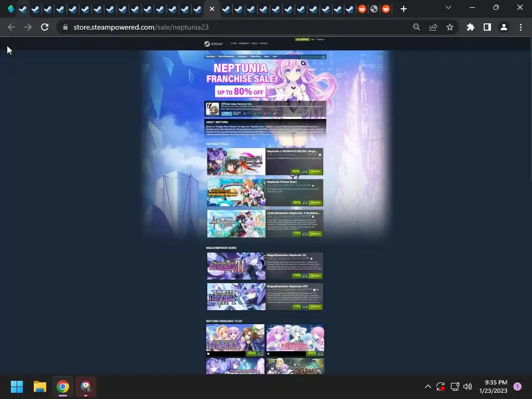The image size is (532, 399).
Task: Open the Neptunia Virtual Stars thumbnail
Action: [x=236, y=193]
